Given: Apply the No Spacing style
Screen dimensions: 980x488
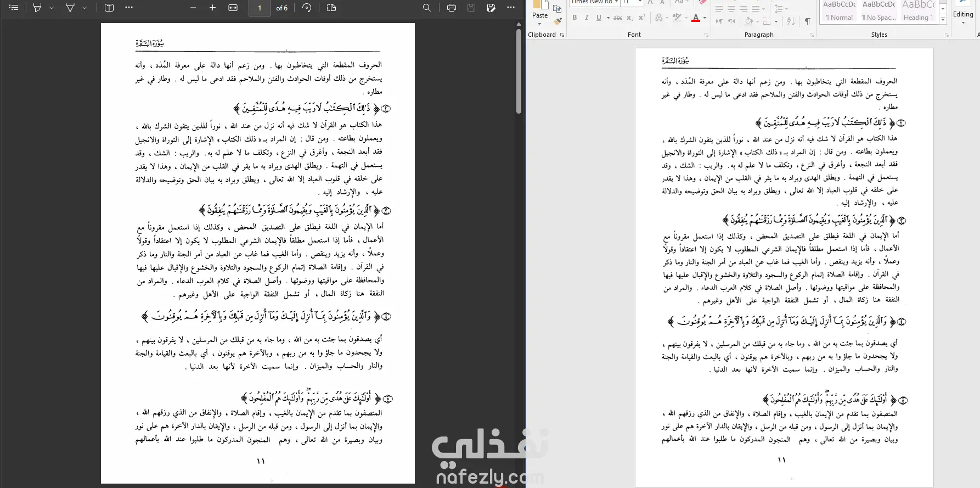Looking at the screenshot, I should coord(878,11).
